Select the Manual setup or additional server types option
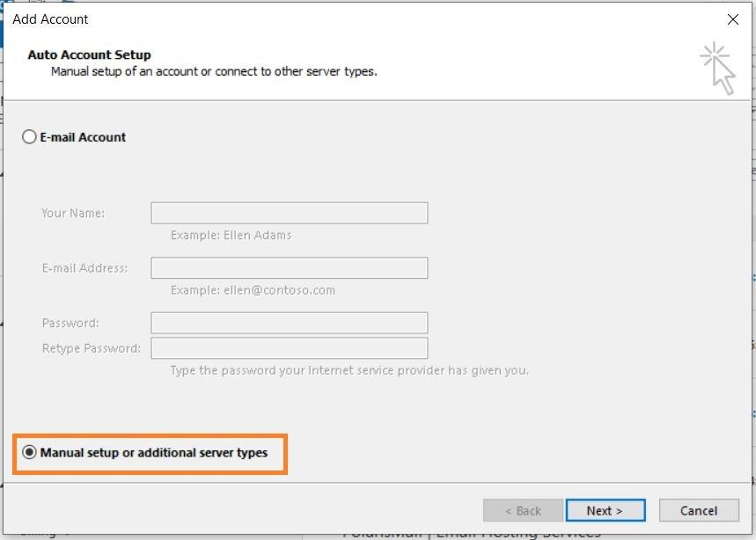 [x=30, y=453]
